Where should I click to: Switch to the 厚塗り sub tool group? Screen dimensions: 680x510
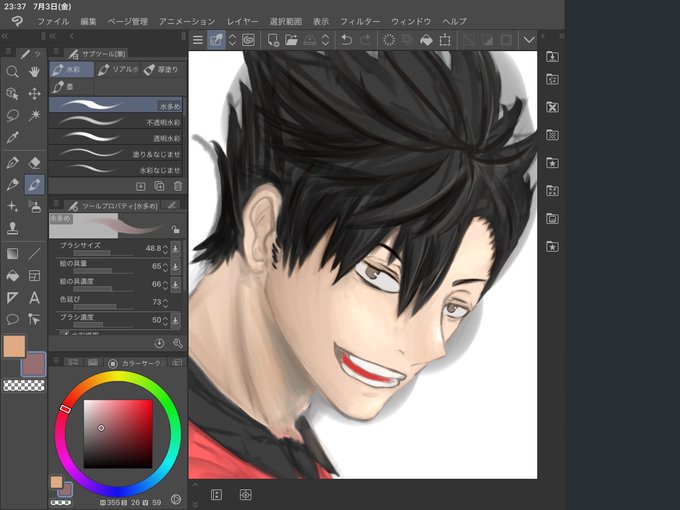pyautogui.click(x=161, y=69)
